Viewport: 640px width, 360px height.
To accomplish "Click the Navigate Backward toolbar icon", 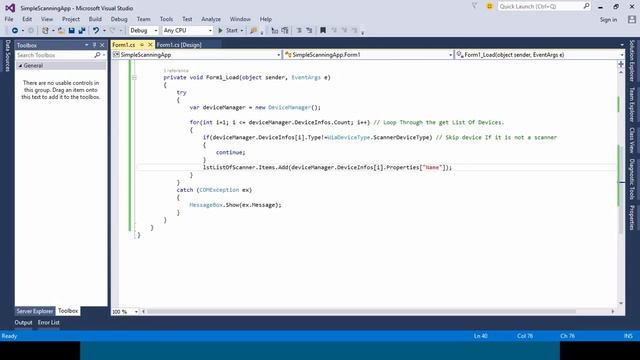I will pos(15,31).
